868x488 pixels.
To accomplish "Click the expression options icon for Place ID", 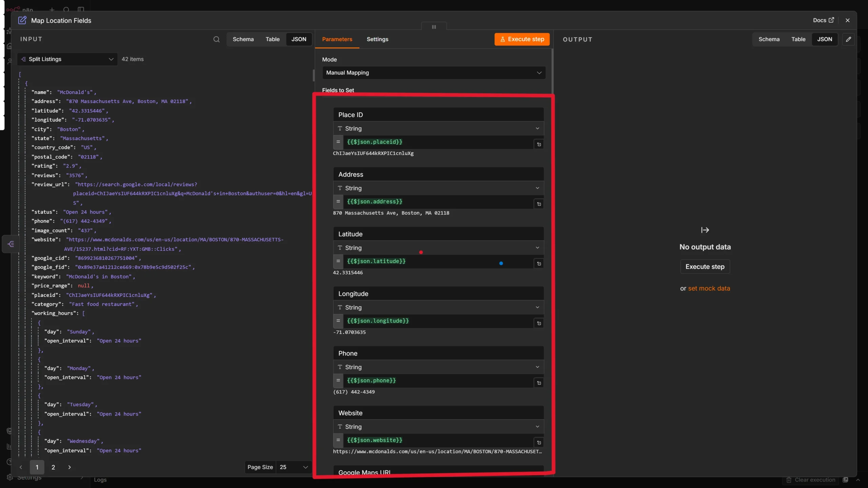I will pyautogui.click(x=539, y=144).
